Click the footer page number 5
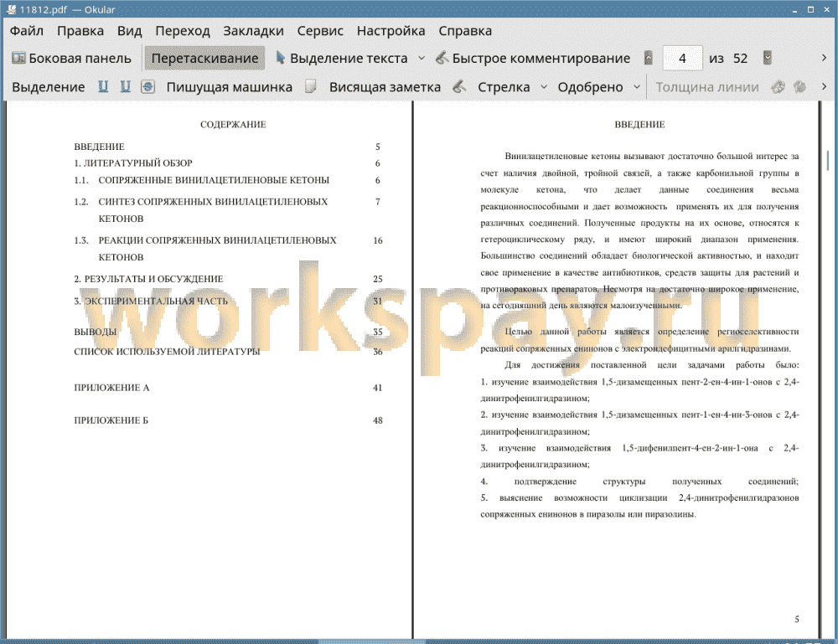 point(796,619)
